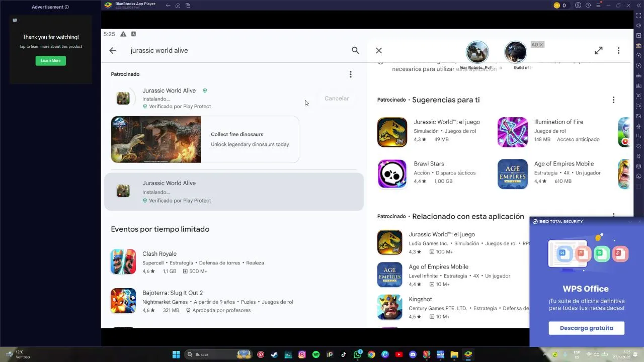The width and height of the screenshot is (644, 362).
Task: Open the Clash Royale app icon
Action: click(123, 261)
